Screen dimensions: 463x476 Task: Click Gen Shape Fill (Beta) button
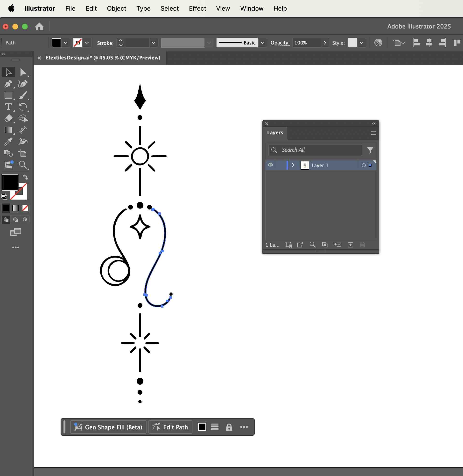point(108,427)
